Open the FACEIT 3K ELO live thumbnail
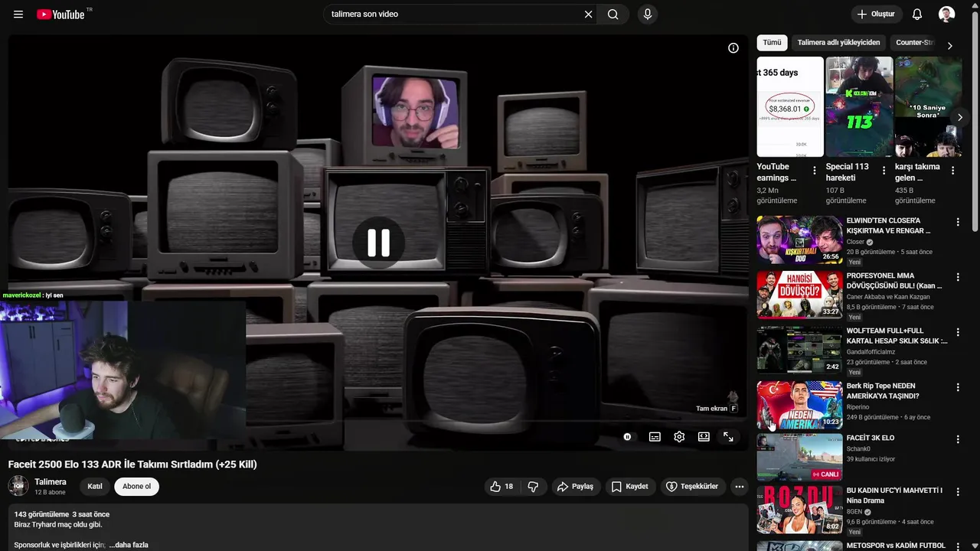The image size is (980, 551). tap(799, 457)
